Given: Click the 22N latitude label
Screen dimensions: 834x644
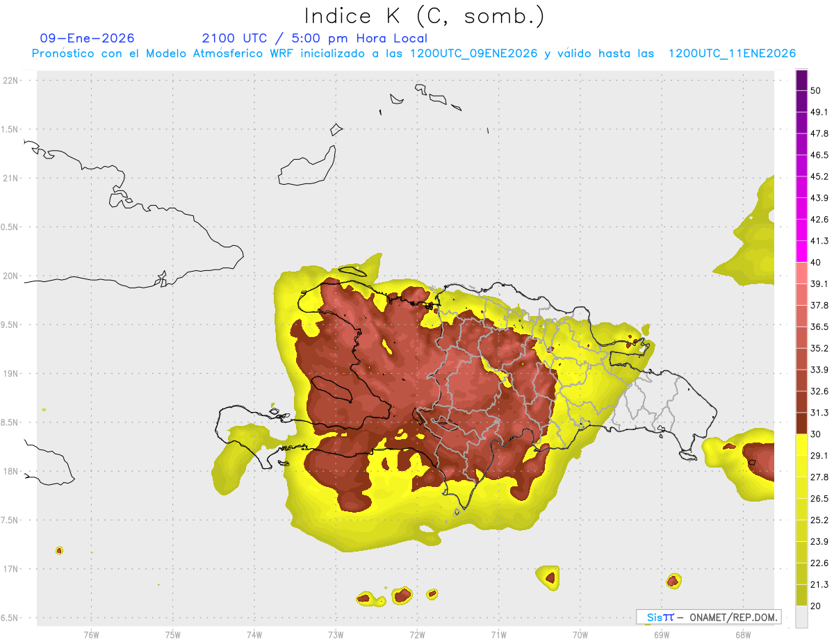Looking at the screenshot, I should 11,81.
